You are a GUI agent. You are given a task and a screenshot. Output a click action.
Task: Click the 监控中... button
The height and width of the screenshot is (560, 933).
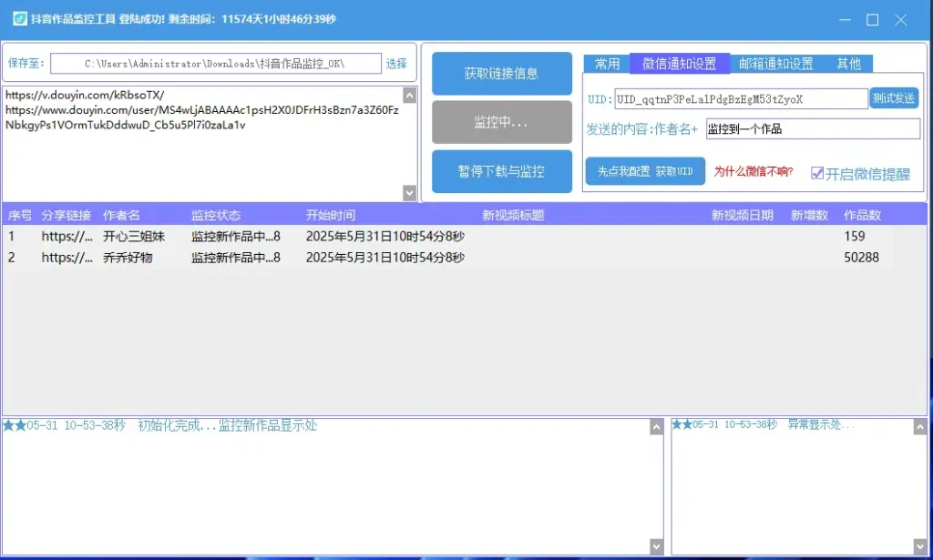click(x=502, y=122)
